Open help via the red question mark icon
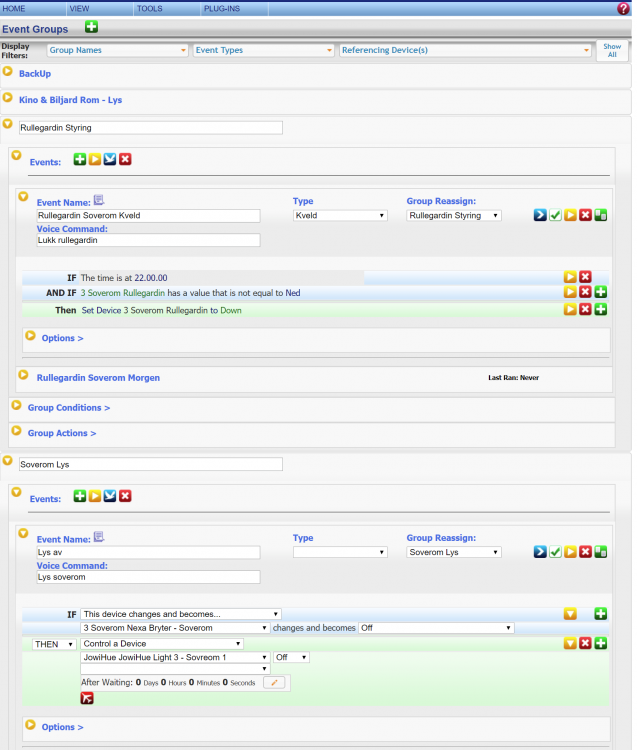This screenshot has height=750, width=637. [x=623, y=8]
